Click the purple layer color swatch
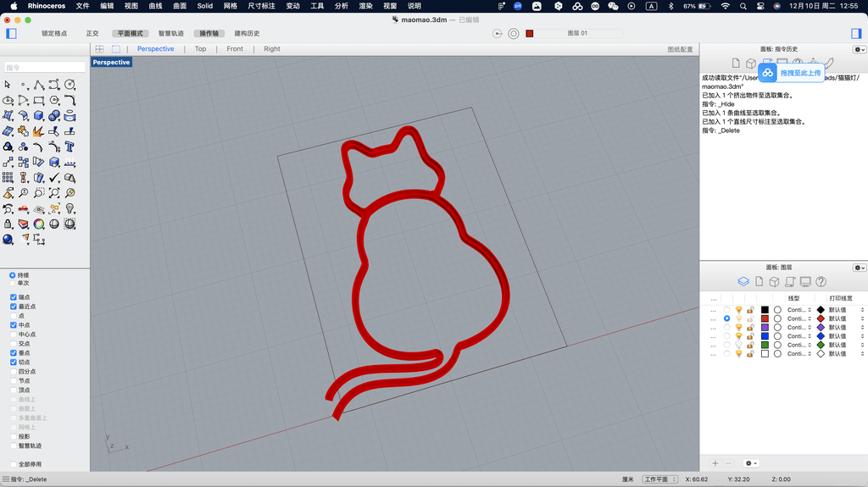Screen dimensions: 868x487 pyautogui.click(x=765, y=327)
